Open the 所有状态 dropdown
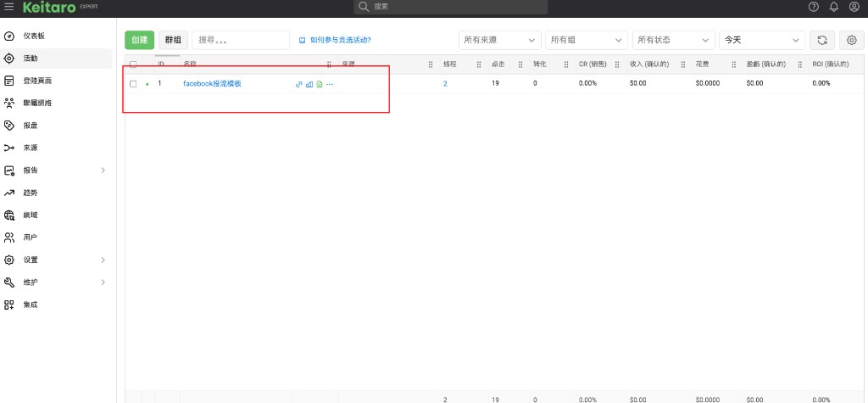Screen dimensions: 868x403 pyautogui.click(x=674, y=40)
